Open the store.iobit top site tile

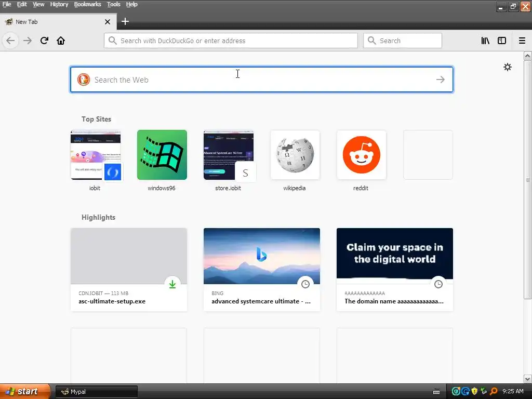pyautogui.click(x=229, y=155)
